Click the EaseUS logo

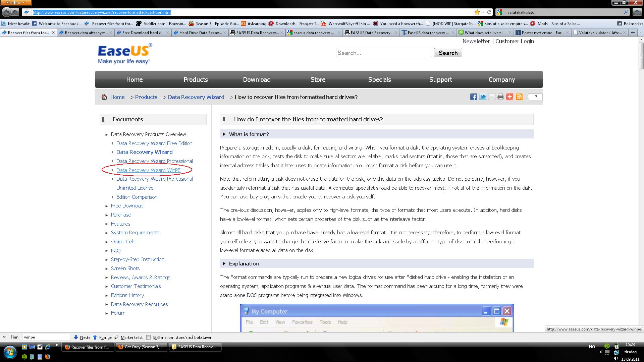click(x=125, y=53)
